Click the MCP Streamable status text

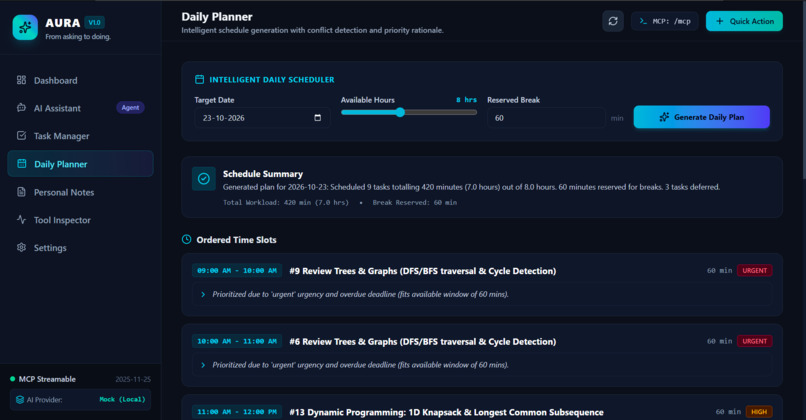click(47, 379)
